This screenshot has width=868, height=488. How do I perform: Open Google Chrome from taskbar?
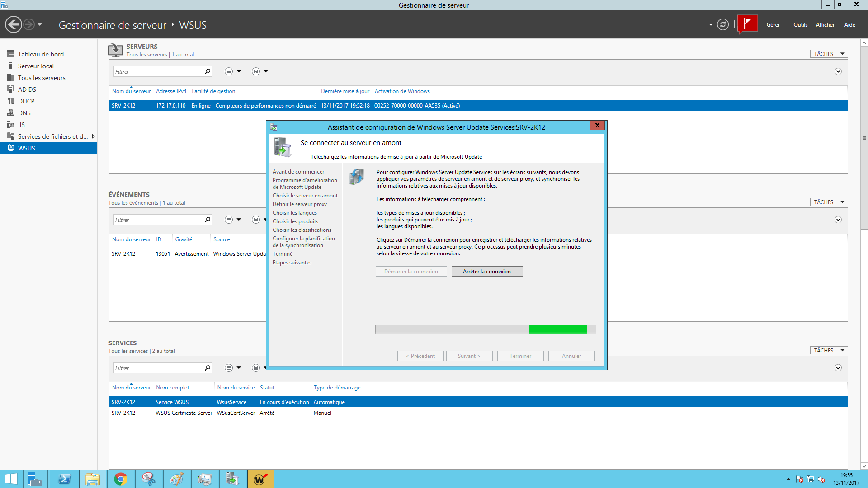[120, 479]
